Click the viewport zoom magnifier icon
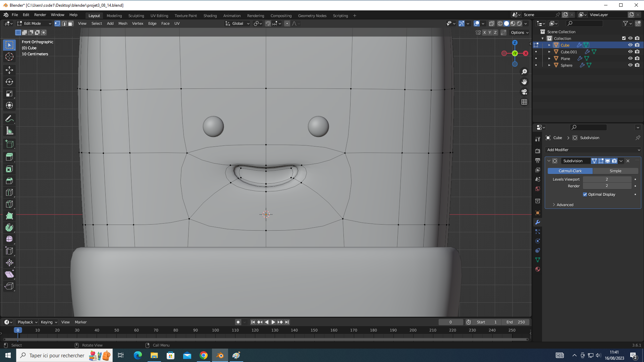 524,72
